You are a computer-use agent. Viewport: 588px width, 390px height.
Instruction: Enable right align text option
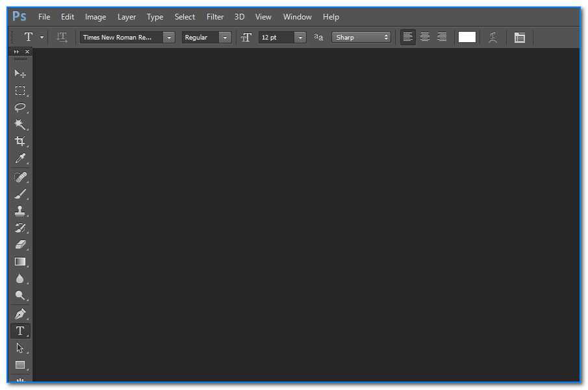[442, 37]
